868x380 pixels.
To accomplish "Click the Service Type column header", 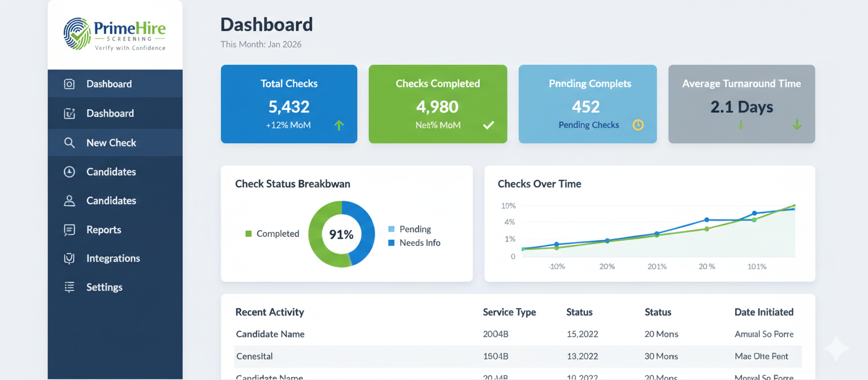I will [x=509, y=312].
